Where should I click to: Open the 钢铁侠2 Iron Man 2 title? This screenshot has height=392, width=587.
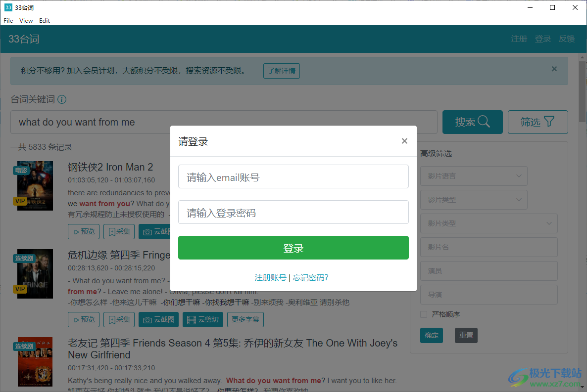[110, 167]
